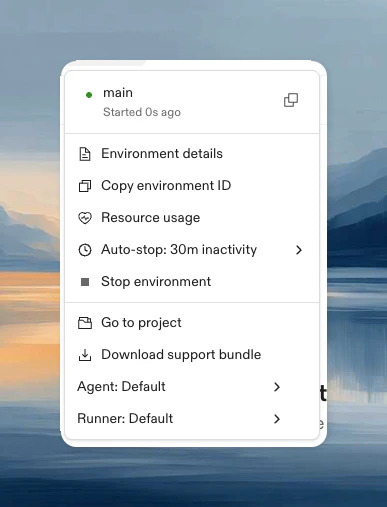Viewport: 387px width, 507px height.
Task: Click the square stop icon
Action: point(85,282)
